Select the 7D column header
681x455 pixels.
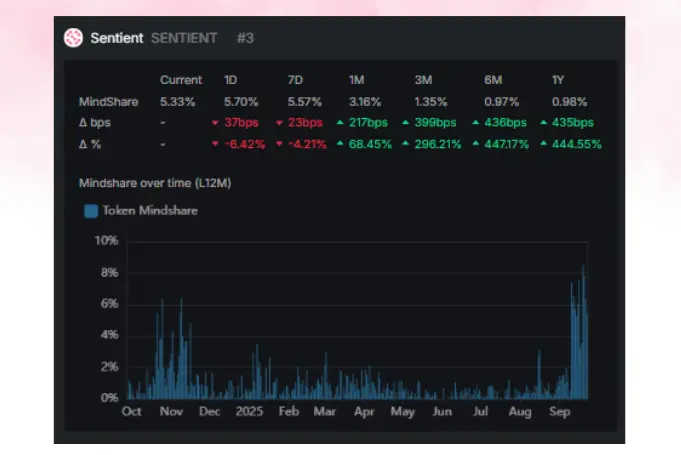[295, 80]
